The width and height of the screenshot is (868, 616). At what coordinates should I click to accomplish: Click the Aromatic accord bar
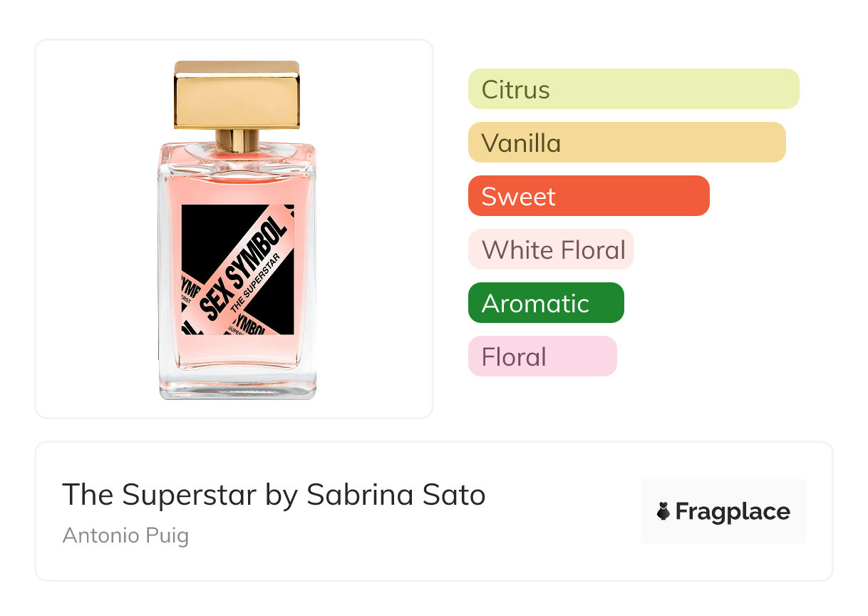coord(546,303)
